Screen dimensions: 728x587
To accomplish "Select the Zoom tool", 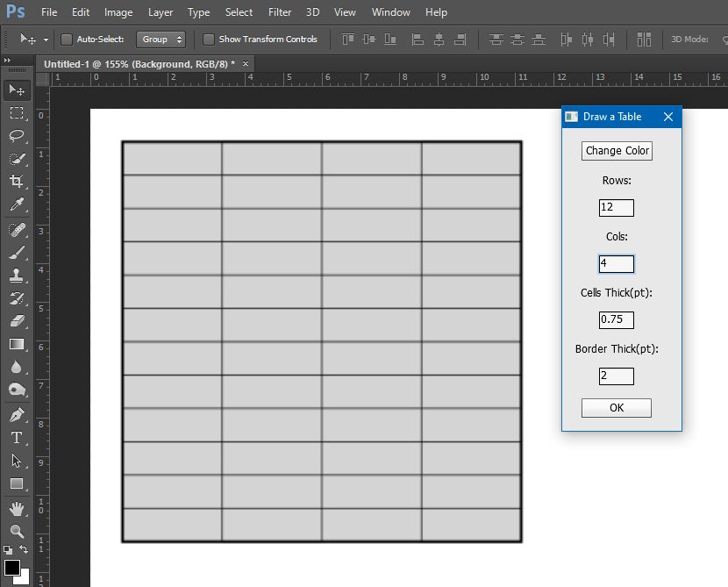I will (17, 531).
